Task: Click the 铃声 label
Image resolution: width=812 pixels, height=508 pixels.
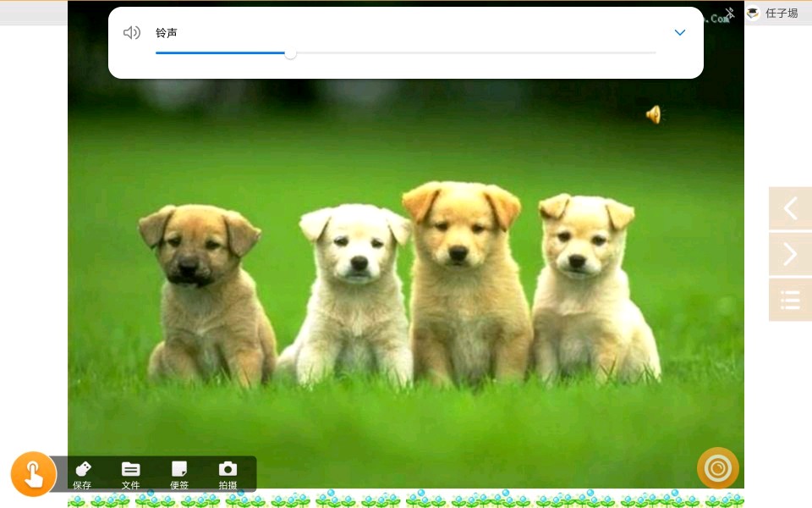Action: (x=167, y=33)
